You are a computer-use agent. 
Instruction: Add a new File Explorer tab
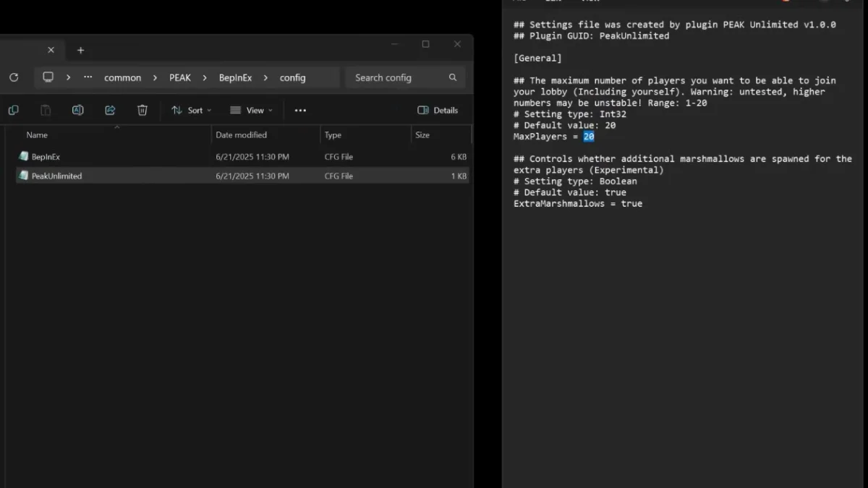[x=80, y=50]
